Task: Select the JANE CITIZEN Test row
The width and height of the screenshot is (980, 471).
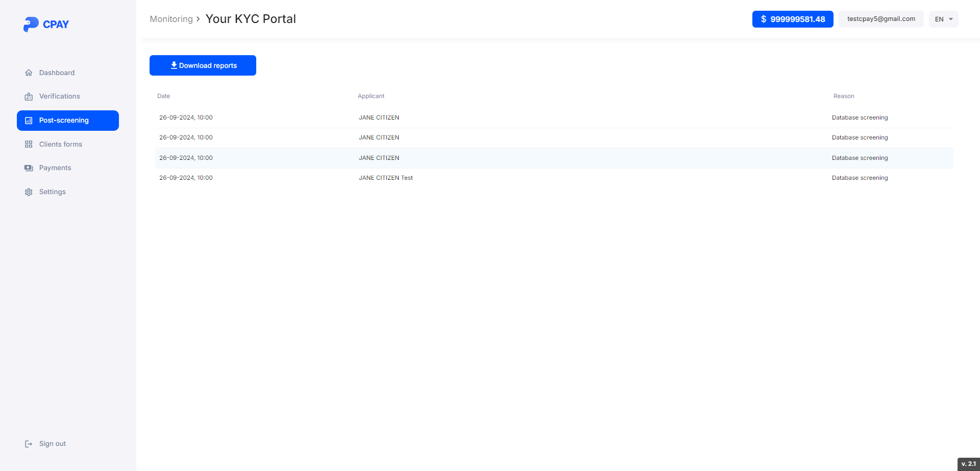Action: tap(385, 178)
